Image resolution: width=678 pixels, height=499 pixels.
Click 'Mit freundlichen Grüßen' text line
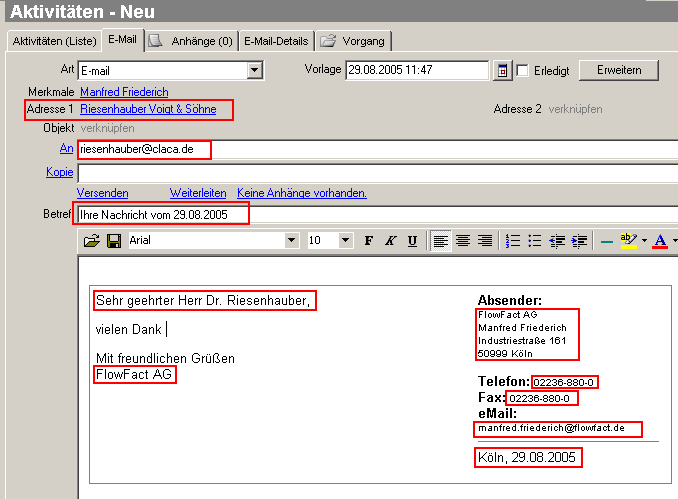pyautogui.click(x=165, y=358)
